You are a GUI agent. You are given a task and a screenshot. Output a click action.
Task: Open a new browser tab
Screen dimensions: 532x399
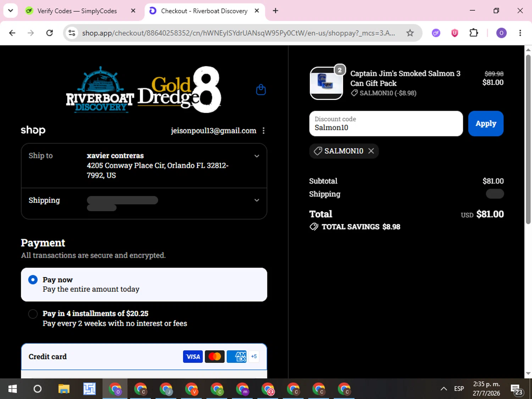pos(276,11)
